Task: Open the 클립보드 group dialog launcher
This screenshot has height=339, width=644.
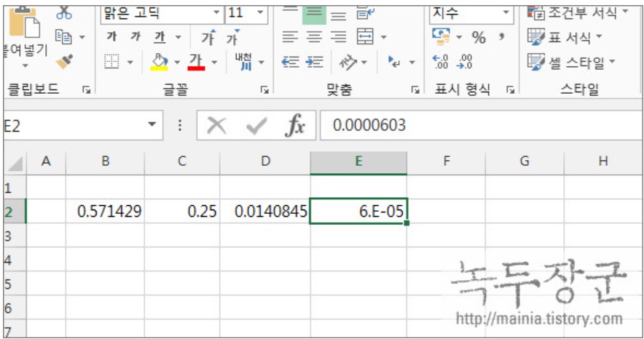Action: (x=86, y=89)
